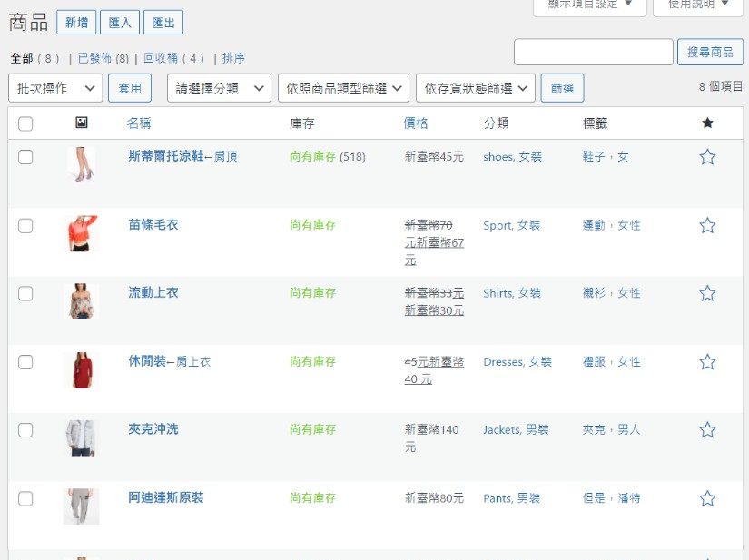Open the 阿迪達斯原裝 pants thumbnail
749x560 pixels.
pyautogui.click(x=81, y=506)
